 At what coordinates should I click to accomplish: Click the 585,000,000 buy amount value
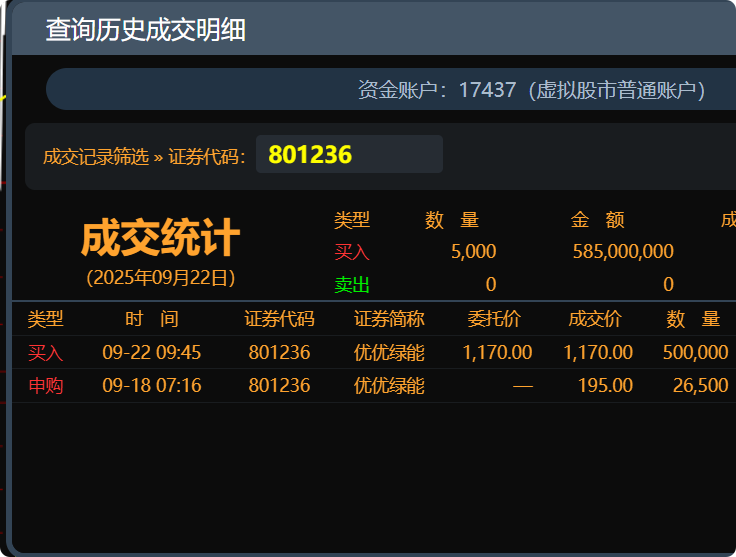(x=623, y=252)
